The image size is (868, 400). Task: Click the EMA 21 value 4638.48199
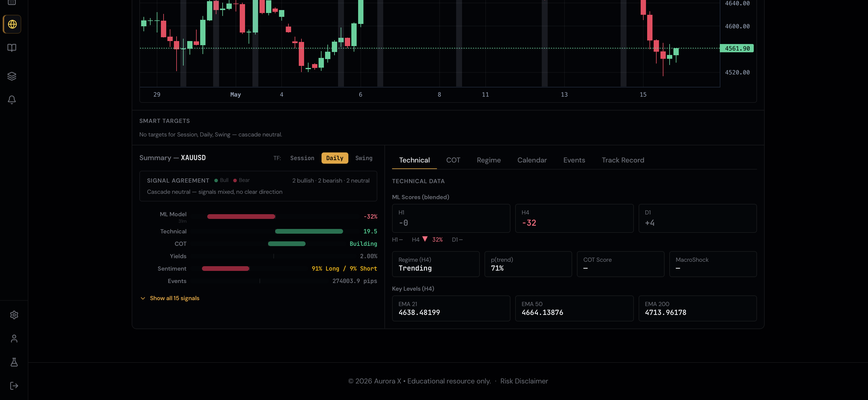pyautogui.click(x=419, y=312)
